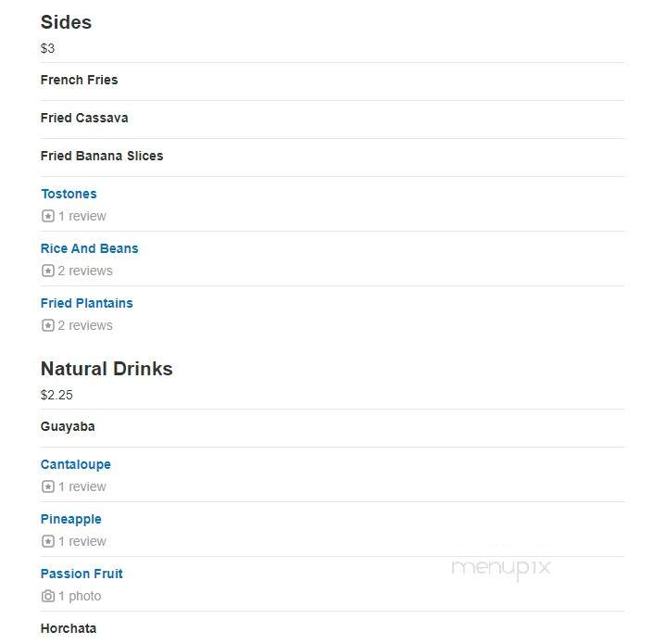Click the star review icon under Pineapple
The height and width of the screenshot is (644, 667).
pos(47,541)
